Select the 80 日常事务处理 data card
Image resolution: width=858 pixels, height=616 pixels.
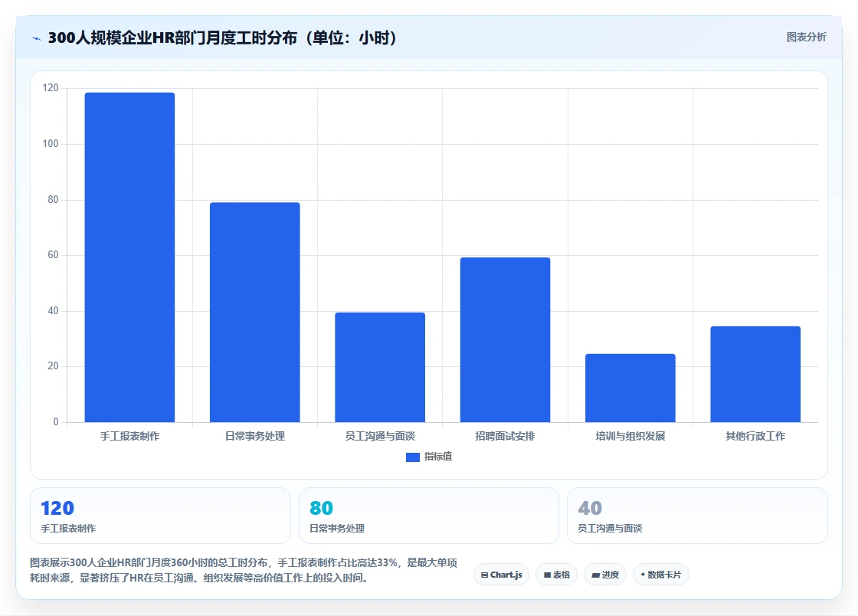click(429, 516)
